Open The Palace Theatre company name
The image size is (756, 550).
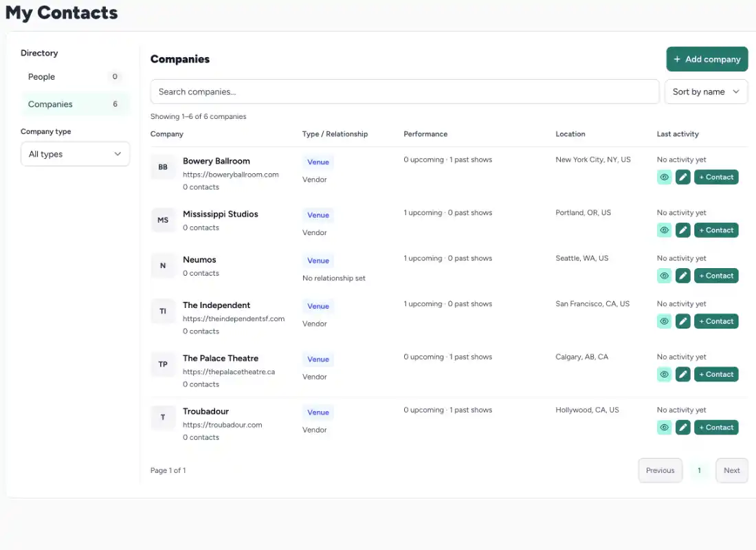point(221,358)
